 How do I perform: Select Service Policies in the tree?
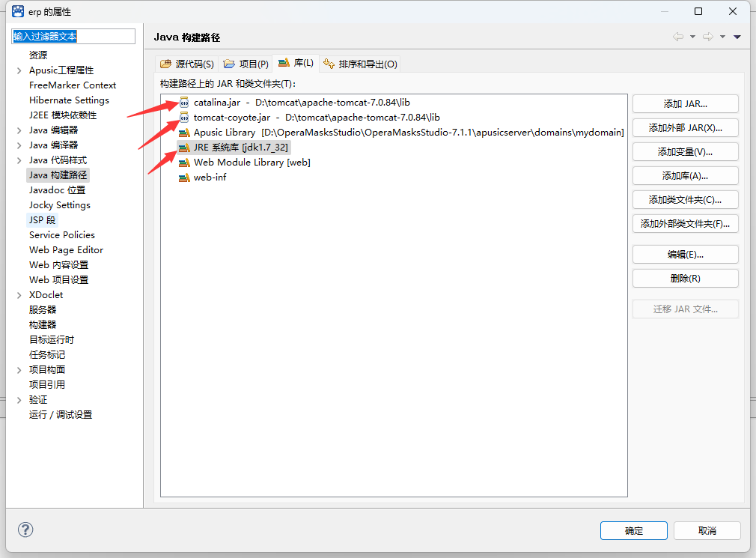click(61, 235)
